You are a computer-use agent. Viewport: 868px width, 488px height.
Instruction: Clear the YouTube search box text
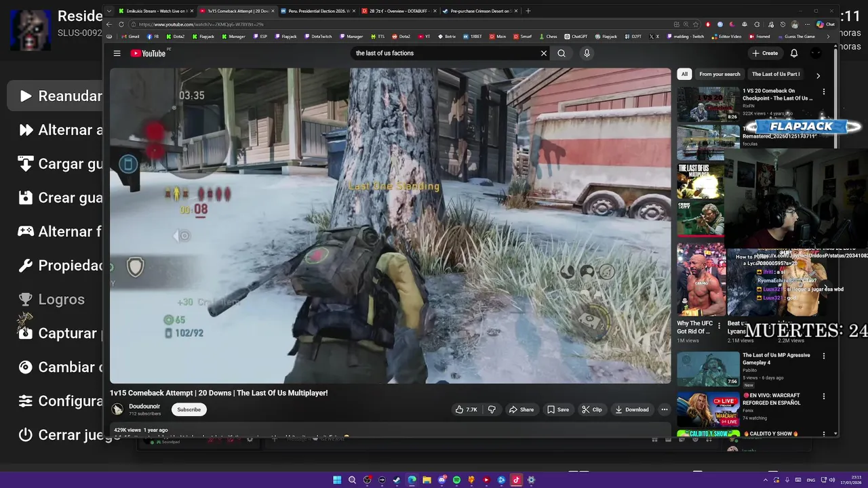click(x=543, y=53)
